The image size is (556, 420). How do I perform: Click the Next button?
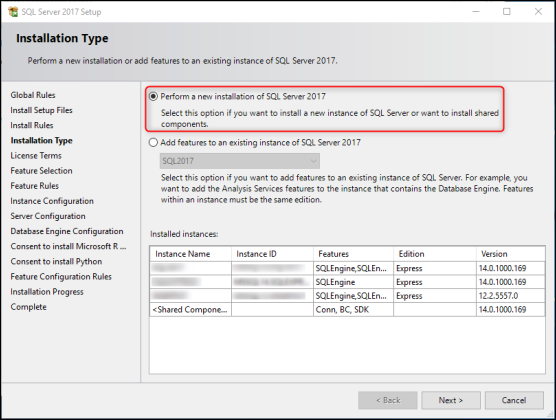pos(451,400)
